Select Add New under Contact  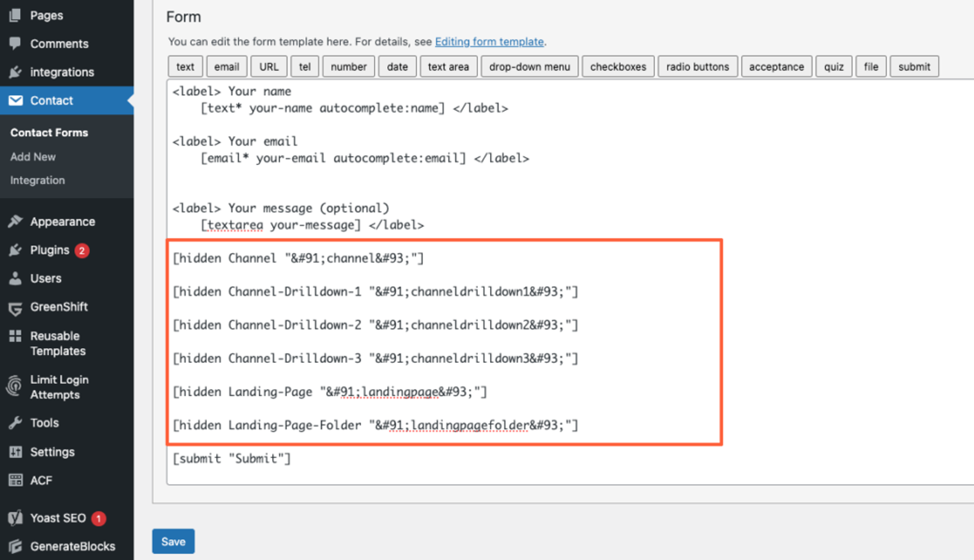click(x=33, y=156)
